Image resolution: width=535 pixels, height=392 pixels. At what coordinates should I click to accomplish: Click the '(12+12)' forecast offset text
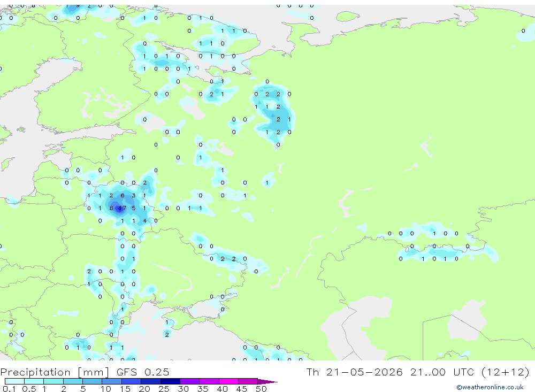point(506,372)
